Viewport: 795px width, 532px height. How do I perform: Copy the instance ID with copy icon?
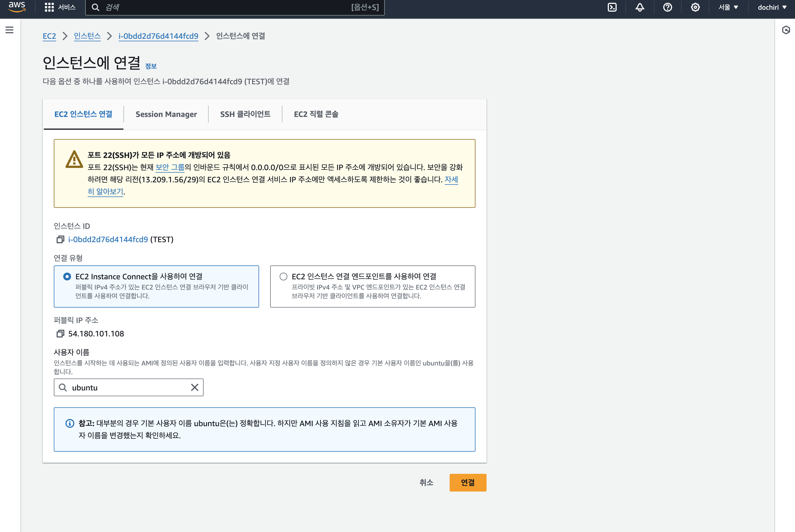(60, 239)
